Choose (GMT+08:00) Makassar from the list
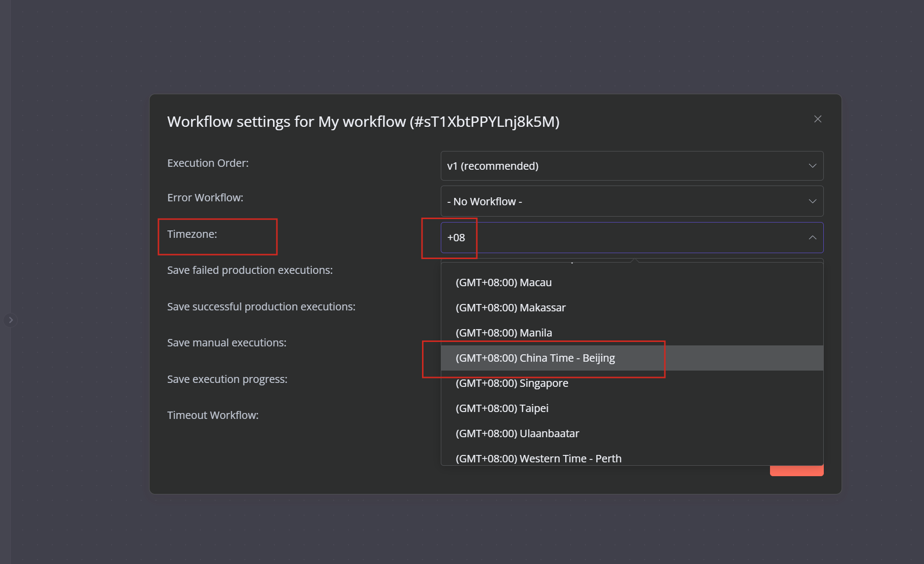This screenshot has width=924, height=564. click(510, 308)
